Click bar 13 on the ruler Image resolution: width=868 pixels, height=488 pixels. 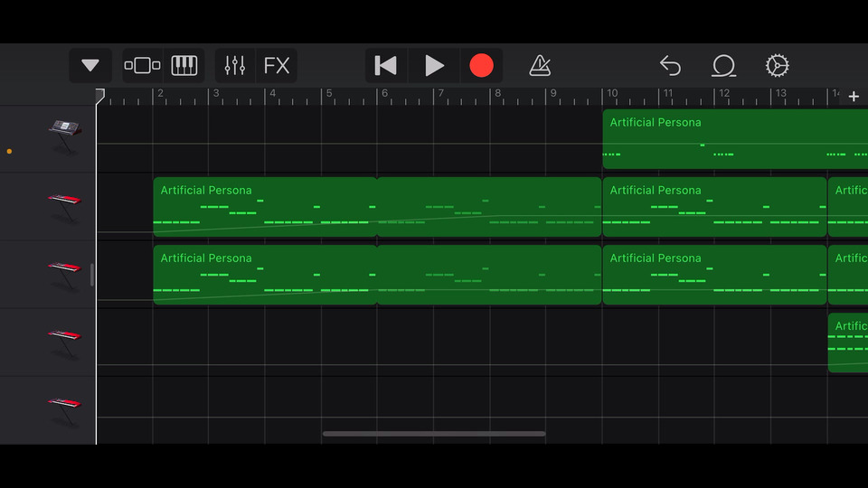click(780, 93)
